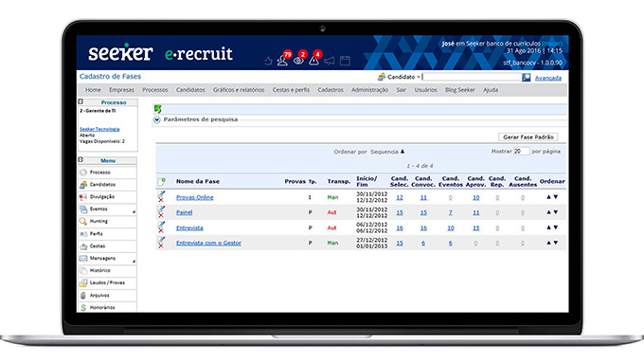Click the Gerar Fase Padrão button
644x364 pixels.
point(528,136)
